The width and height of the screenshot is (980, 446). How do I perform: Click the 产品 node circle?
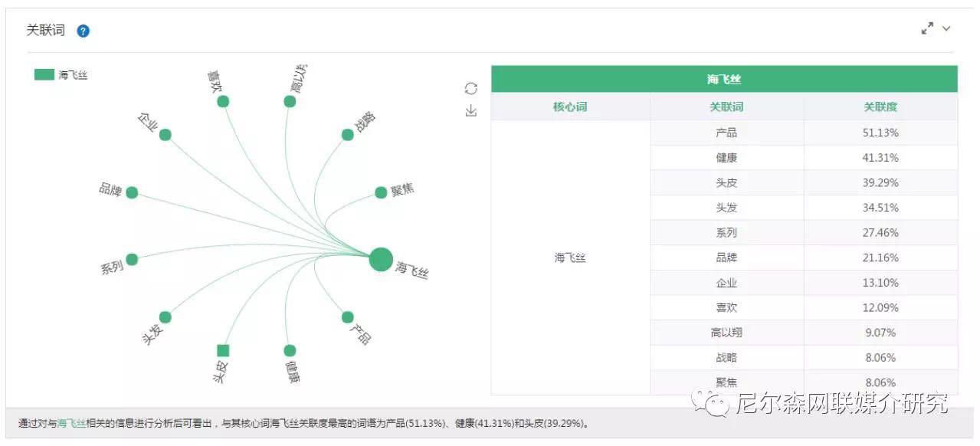348,317
